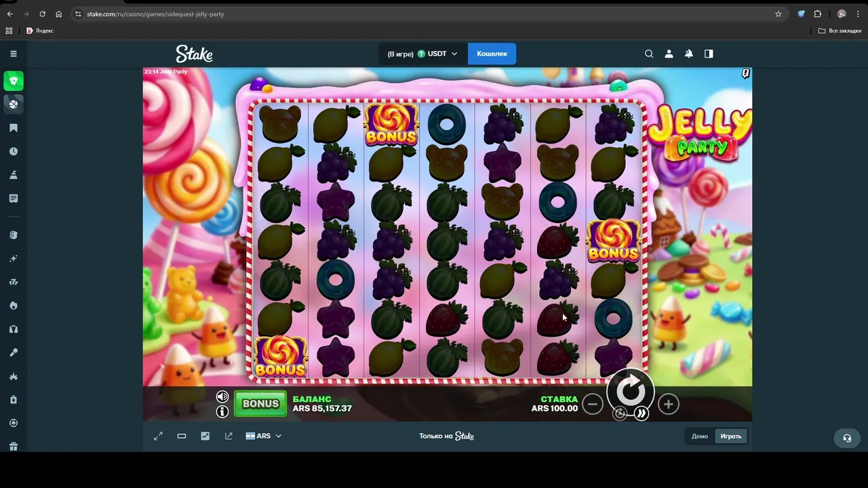The height and width of the screenshot is (488, 868).
Task: Click the Slots 777 icon in the sidebar
Action: click(x=14, y=282)
